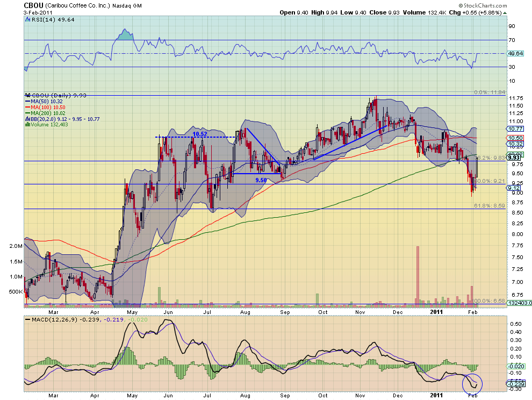Open the StockCharts.com watermark link
Image resolution: width=532 pixels, height=400 pixels.
click(483, 5)
